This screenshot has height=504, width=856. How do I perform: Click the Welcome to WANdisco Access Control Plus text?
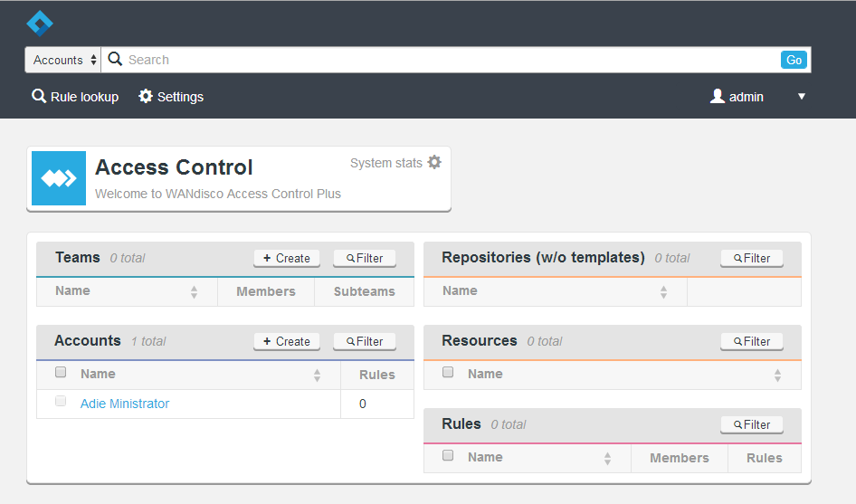pos(218,194)
